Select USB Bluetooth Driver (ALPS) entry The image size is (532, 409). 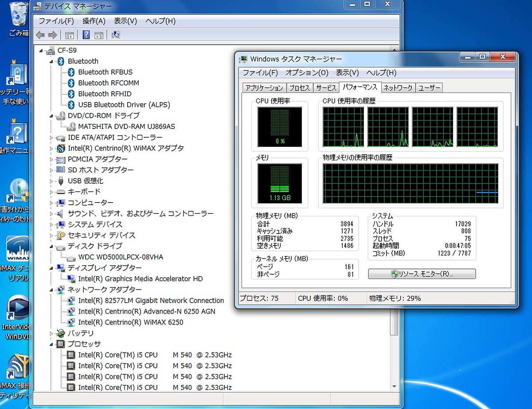(124, 105)
